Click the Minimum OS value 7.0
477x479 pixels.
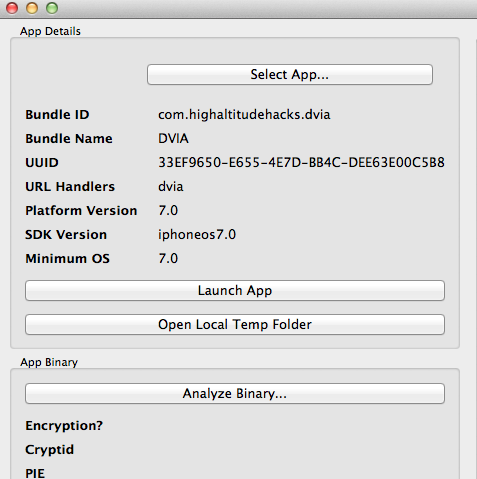[x=168, y=259]
